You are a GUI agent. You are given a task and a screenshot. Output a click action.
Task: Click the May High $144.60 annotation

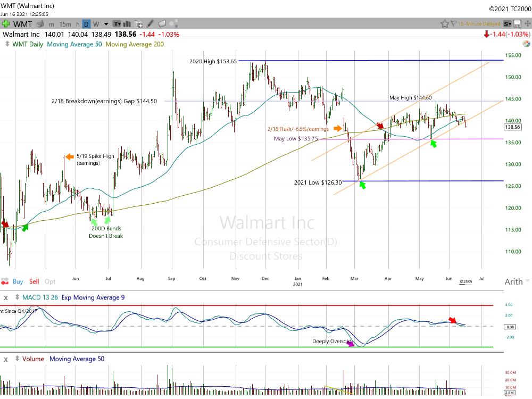click(x=411, y=98)
